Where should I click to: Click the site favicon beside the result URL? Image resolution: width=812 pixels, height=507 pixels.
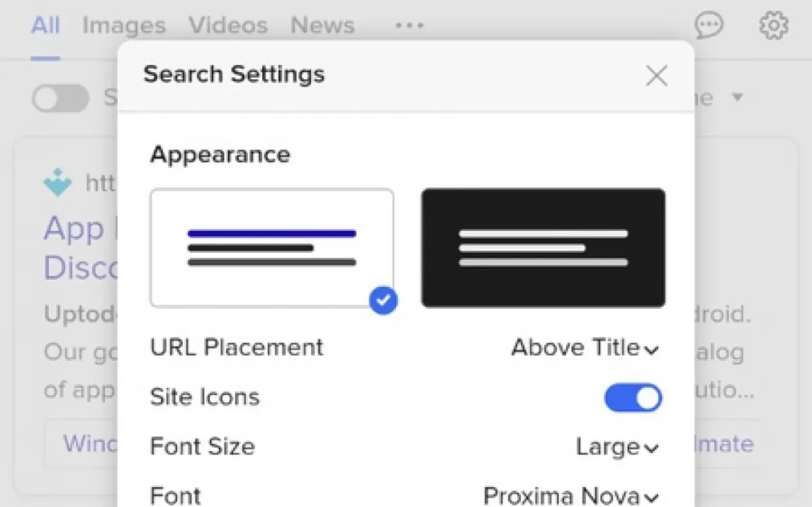pyautogui.click(x=57, y=183)
